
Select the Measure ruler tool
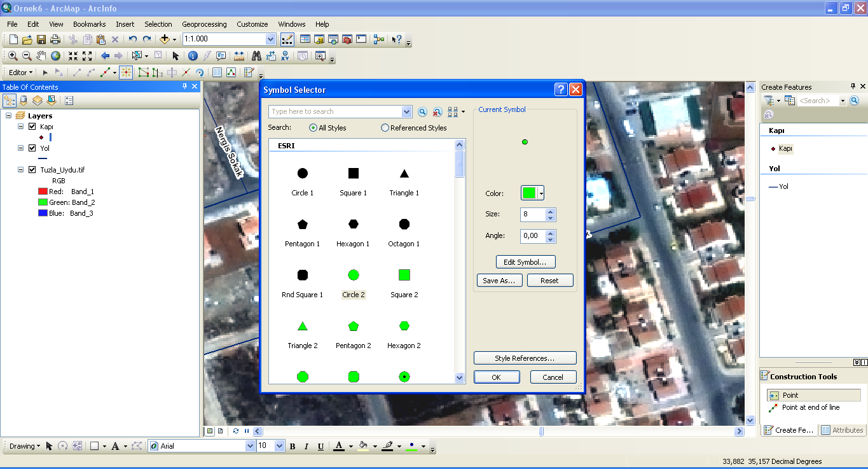point(239,56)
